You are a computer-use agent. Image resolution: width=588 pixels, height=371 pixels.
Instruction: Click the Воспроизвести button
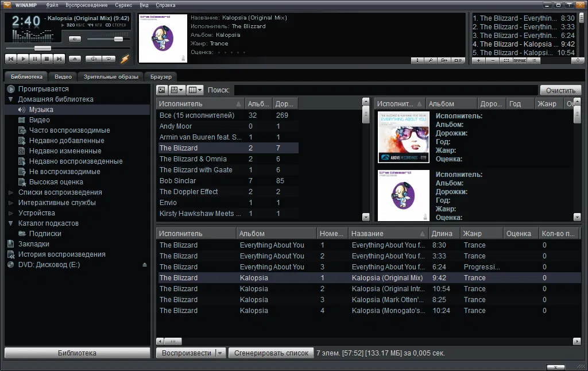pos(187,353)
